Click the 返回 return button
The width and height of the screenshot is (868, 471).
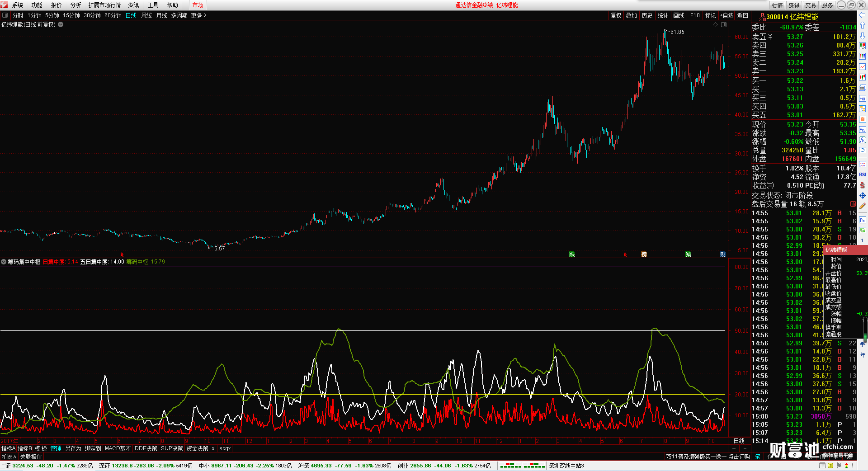743,15
